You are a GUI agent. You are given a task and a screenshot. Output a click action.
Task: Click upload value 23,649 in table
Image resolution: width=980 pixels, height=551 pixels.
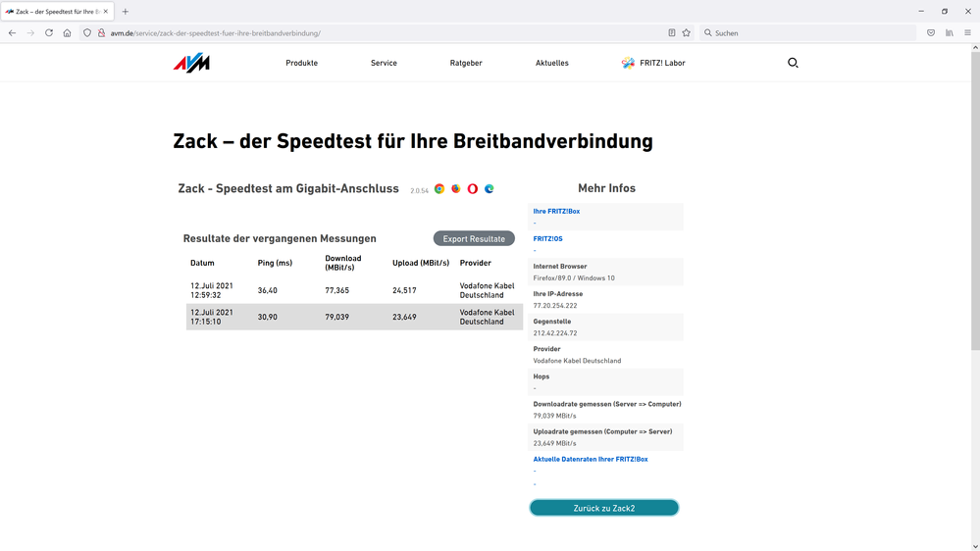coord(404,317)
